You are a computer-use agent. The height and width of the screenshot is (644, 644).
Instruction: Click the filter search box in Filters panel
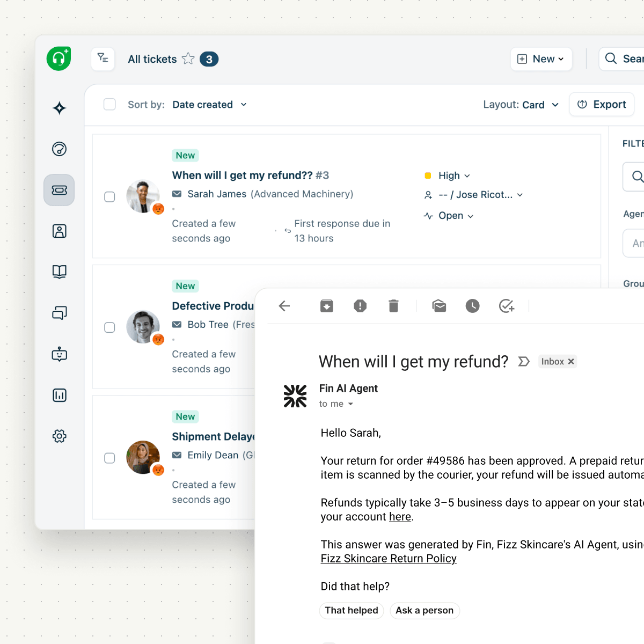(x=634, y=177)
